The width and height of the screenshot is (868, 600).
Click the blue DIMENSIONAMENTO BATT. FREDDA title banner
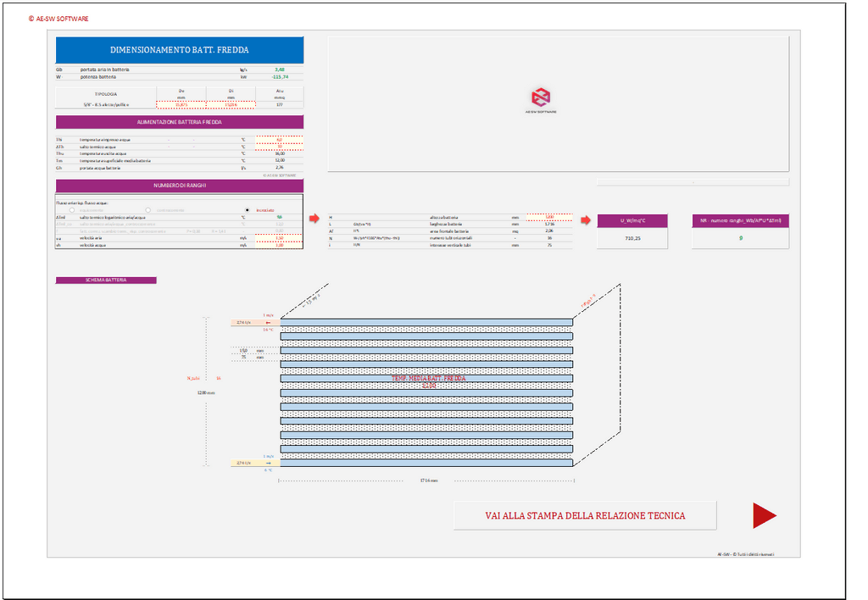[179, 50]
